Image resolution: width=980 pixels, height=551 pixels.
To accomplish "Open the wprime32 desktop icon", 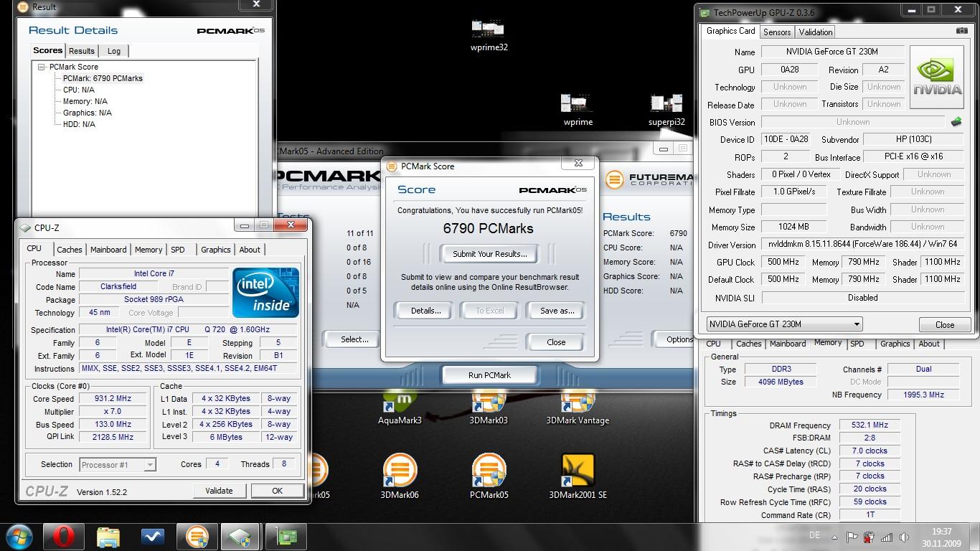I will pos(488,35).
